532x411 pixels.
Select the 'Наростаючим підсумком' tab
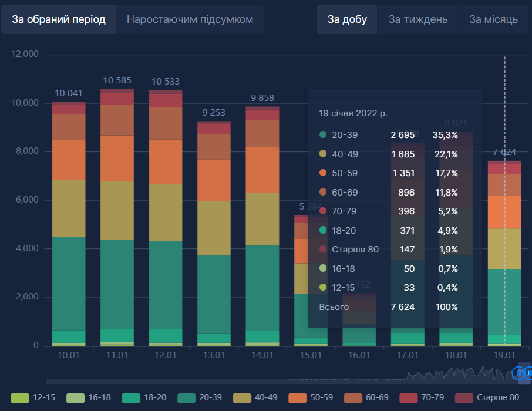click(190, 19)
